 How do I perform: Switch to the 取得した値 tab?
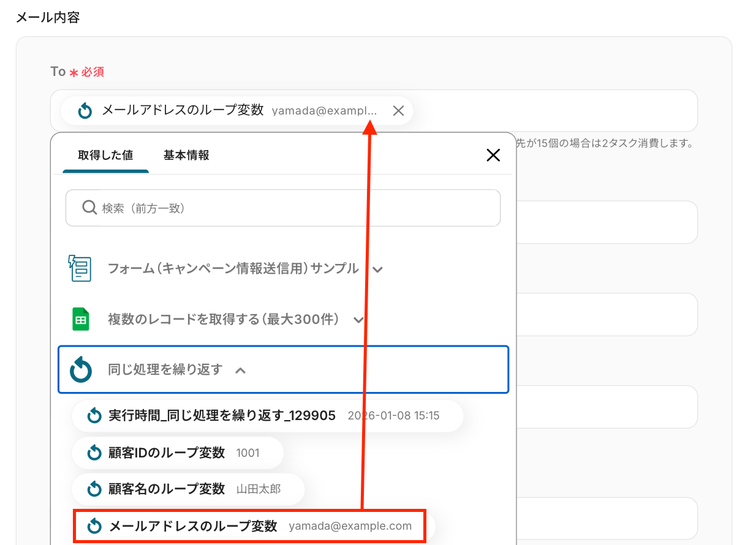tap(105, 156)
